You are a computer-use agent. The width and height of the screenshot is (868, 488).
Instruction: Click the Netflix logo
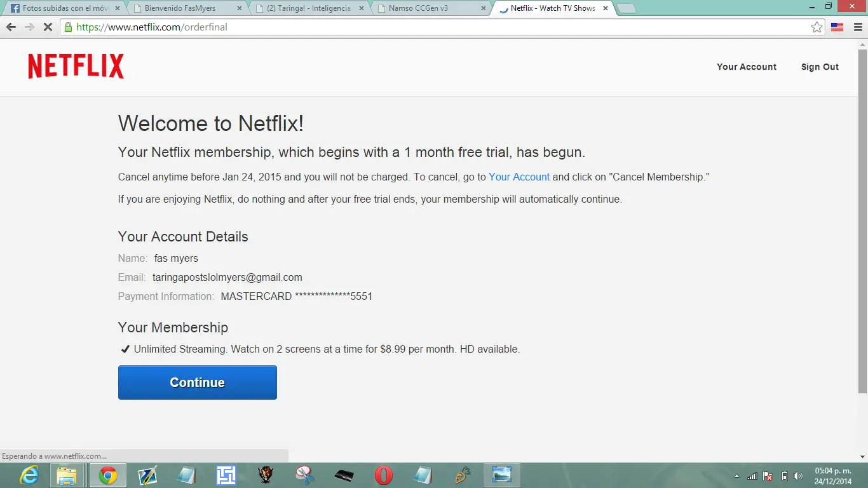pos(76,66)
